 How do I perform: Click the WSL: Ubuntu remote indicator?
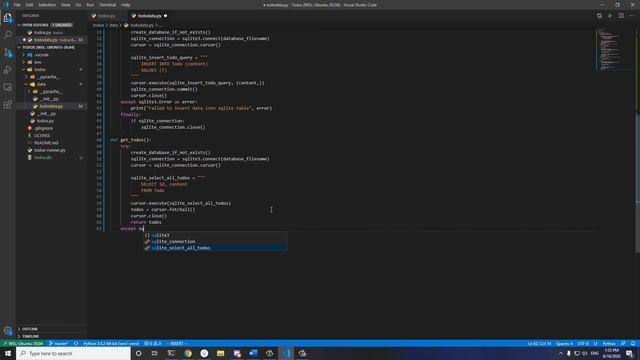pos(23,344)
